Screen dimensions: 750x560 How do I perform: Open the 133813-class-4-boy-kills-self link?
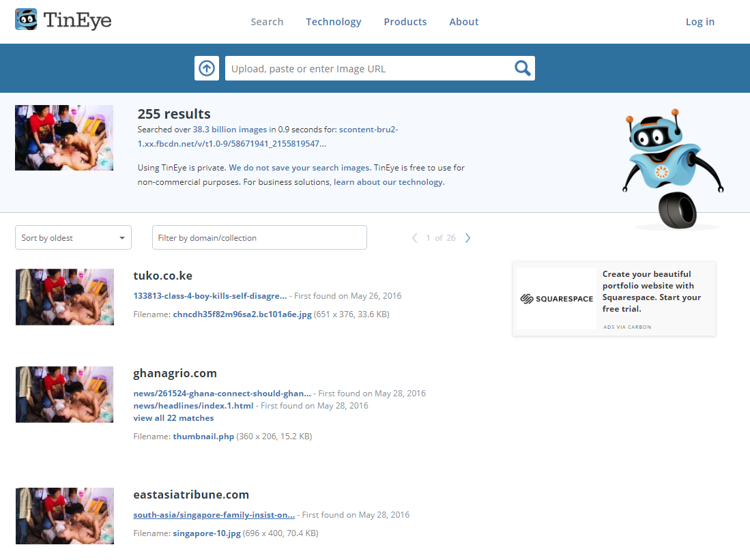pos(210,296)
